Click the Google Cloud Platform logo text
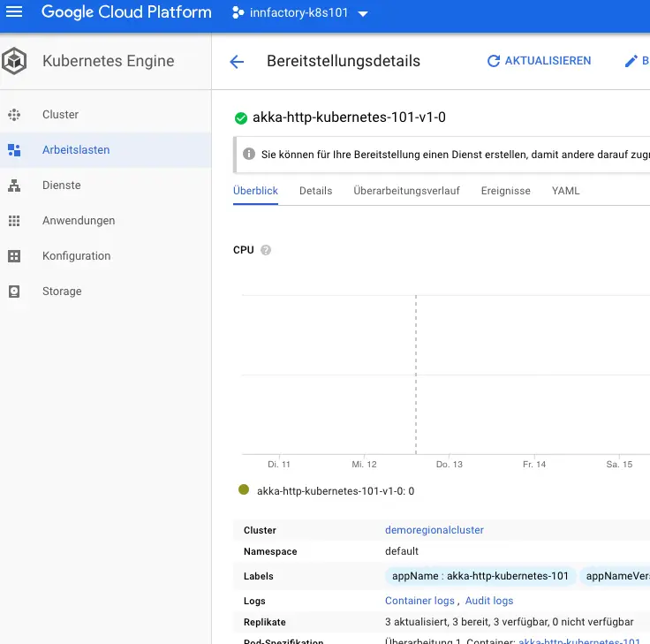The height and width of the screenshot is (644, 650). (x=126, y=12)
